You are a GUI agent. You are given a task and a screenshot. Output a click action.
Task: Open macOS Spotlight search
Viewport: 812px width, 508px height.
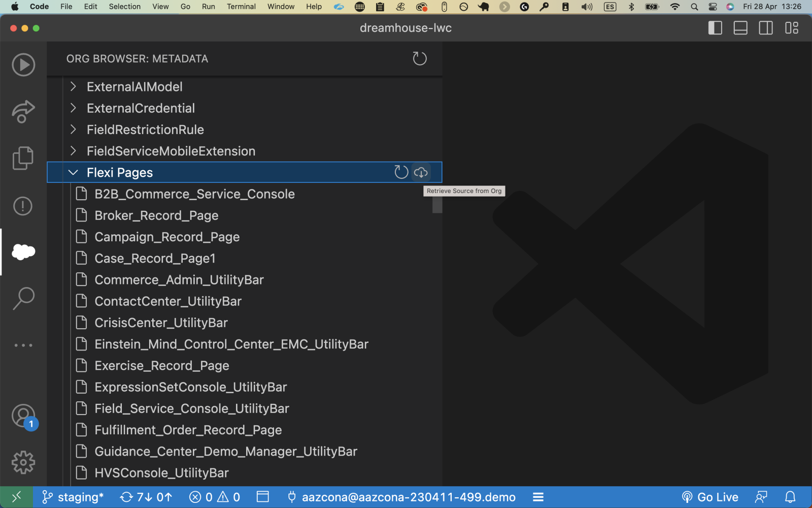click(694, 7)
